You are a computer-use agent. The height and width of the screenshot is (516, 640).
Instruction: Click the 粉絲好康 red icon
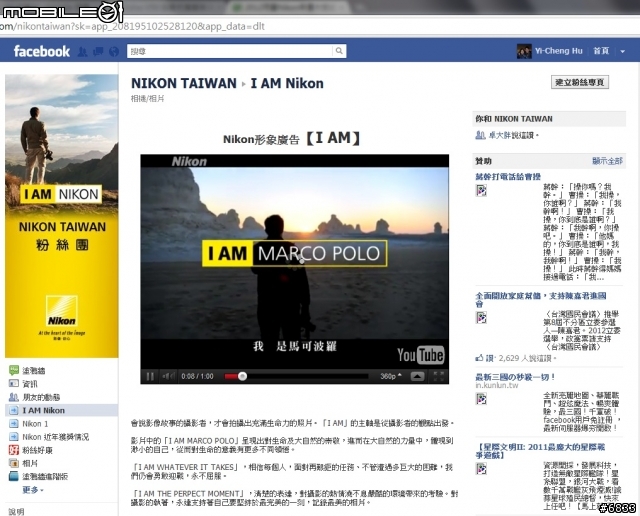[14, 450]
